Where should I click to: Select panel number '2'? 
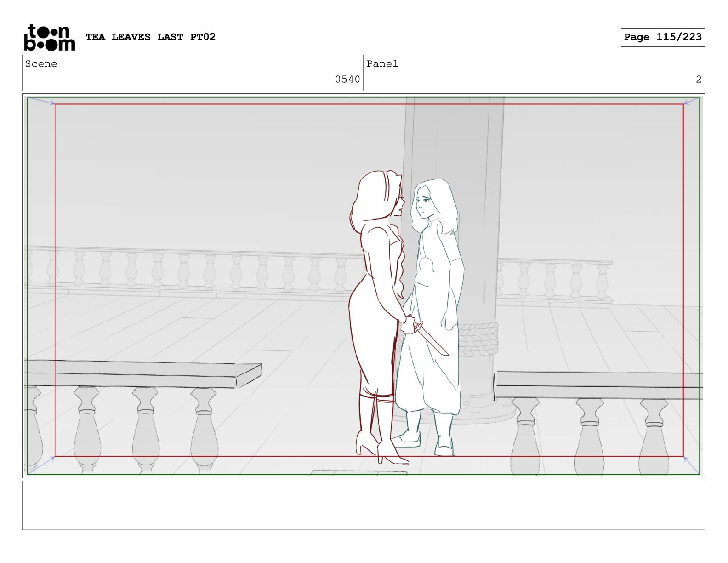click(699, 80)
